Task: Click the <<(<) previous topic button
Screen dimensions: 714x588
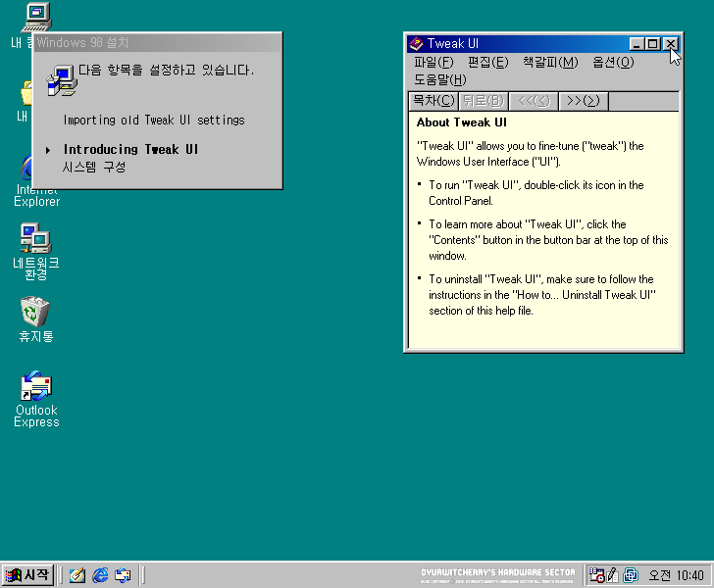Action: click(x=535, y=101)
